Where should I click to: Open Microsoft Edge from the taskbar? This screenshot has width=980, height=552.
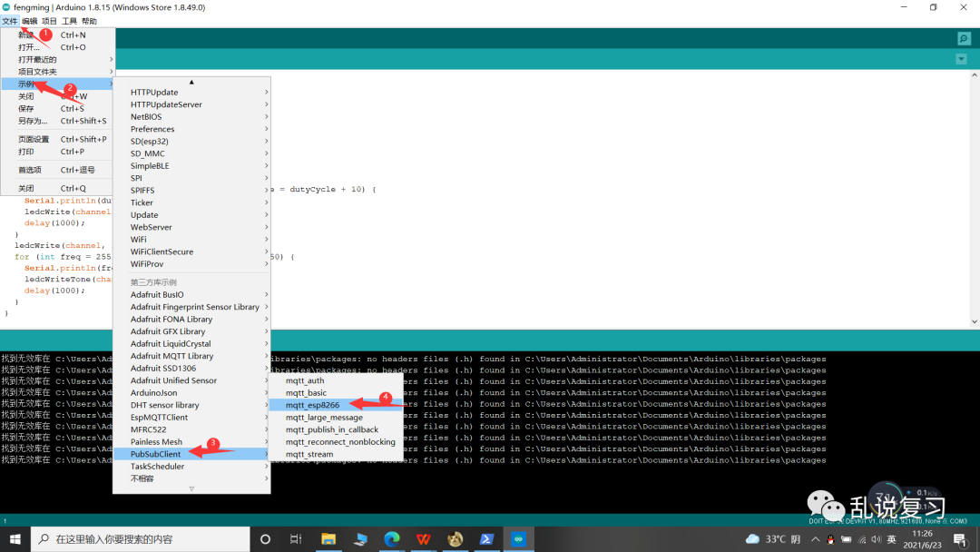click(391, 538)
